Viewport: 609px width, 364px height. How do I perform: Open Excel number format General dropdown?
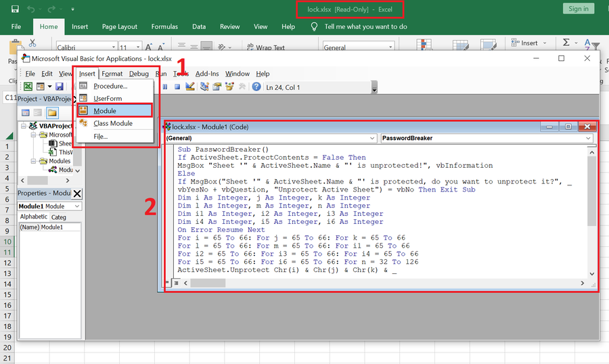[x=390, y=47]
